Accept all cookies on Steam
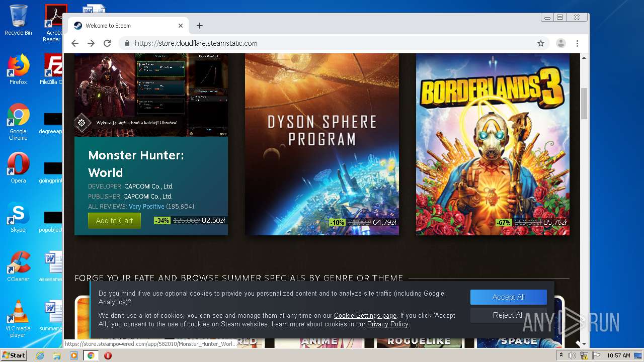The width and height of the screenshot is (644, 362). (x=509, y=297)
